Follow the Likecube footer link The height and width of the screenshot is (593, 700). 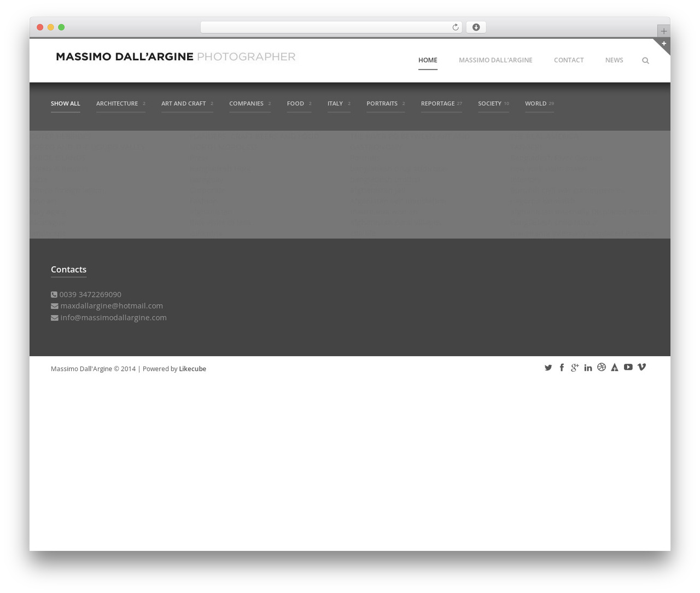(x=192, y=369)
